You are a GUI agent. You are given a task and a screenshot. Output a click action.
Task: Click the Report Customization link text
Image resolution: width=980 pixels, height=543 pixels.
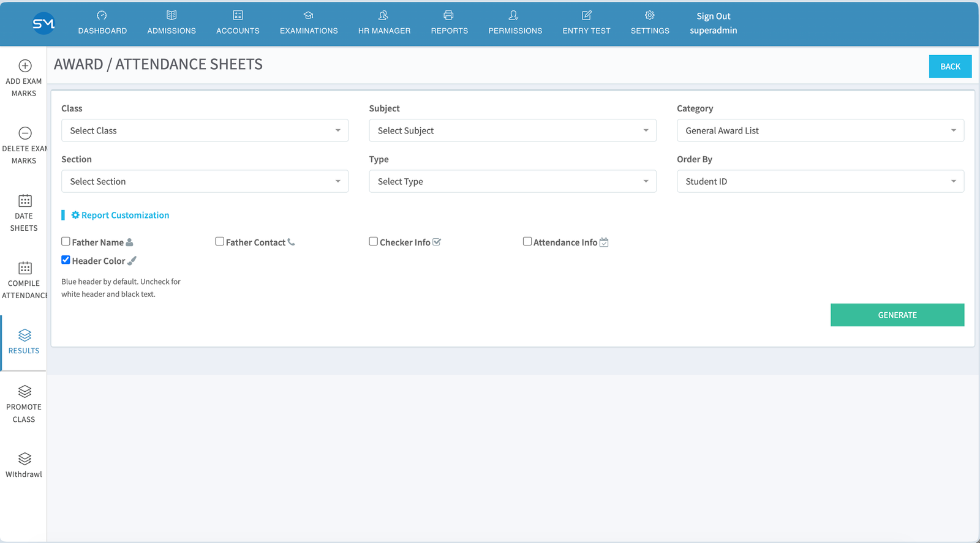click(x=125, y=215)
